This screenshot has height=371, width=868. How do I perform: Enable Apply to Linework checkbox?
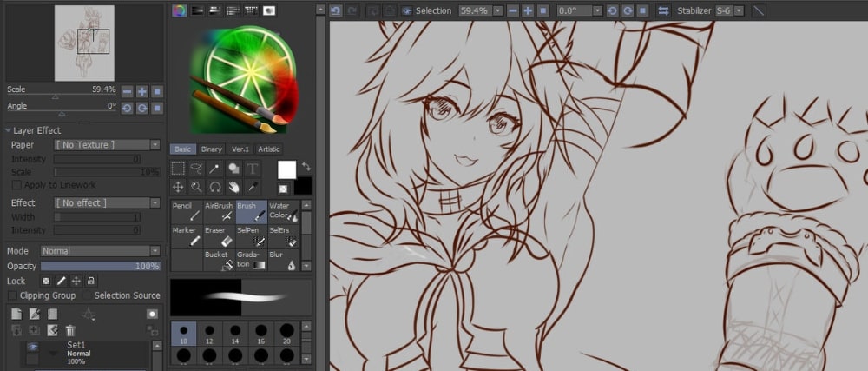click(x=16, y=185)
